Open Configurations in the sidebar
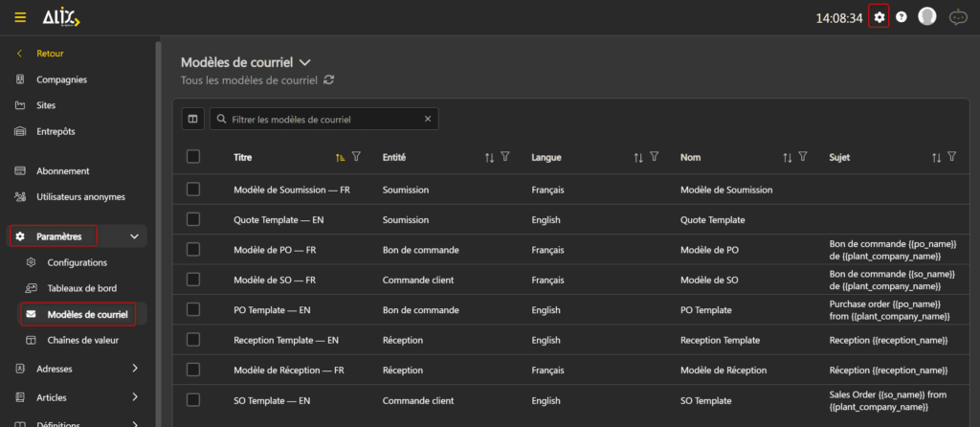This screenshot has height=427, width=980. (x=77, y=262)
